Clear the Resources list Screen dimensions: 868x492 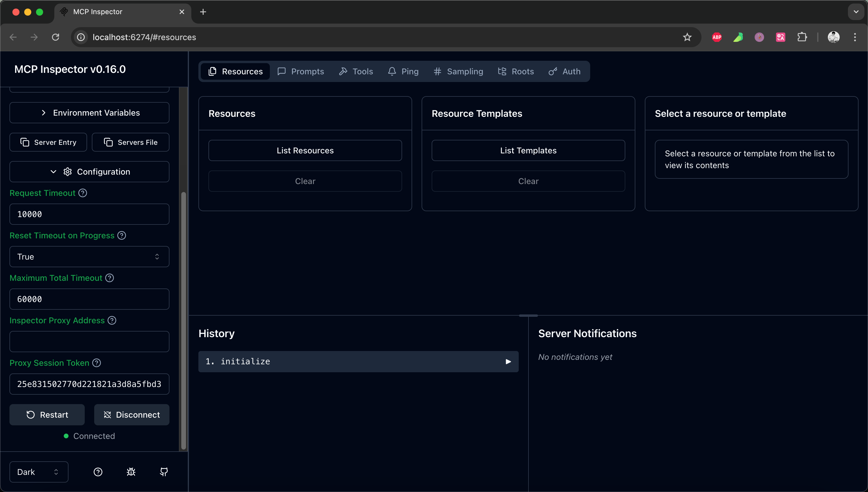tap(305, 181)
